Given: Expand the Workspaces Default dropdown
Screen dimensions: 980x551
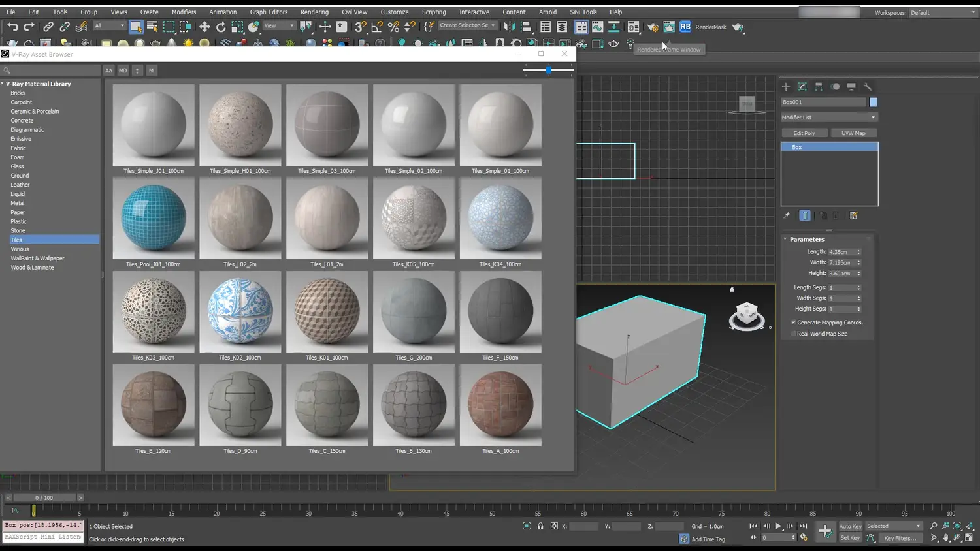Looking at the screenshot, I should point(942,12).
